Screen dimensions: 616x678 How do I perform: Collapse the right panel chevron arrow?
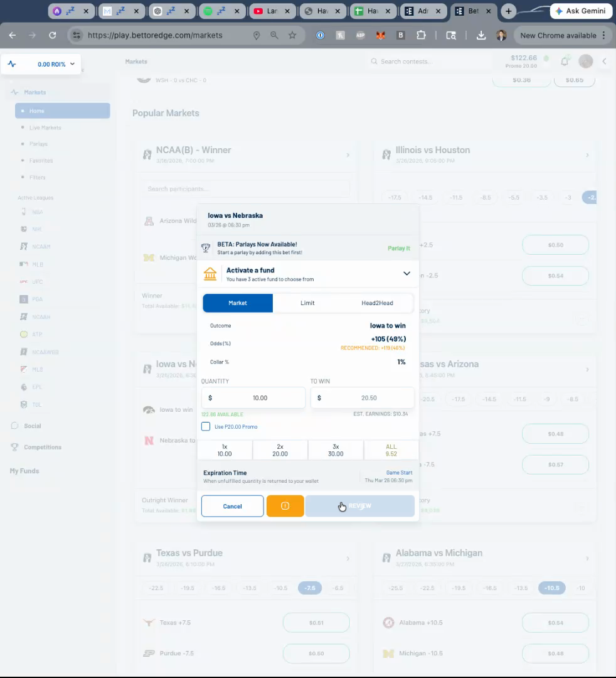click(604, 62)
